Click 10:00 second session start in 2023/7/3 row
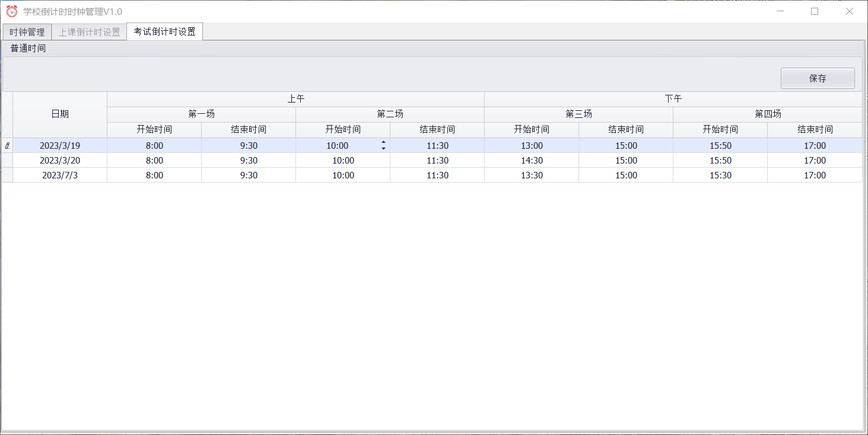The image size is (868, 435). click(x=343, y=175)
